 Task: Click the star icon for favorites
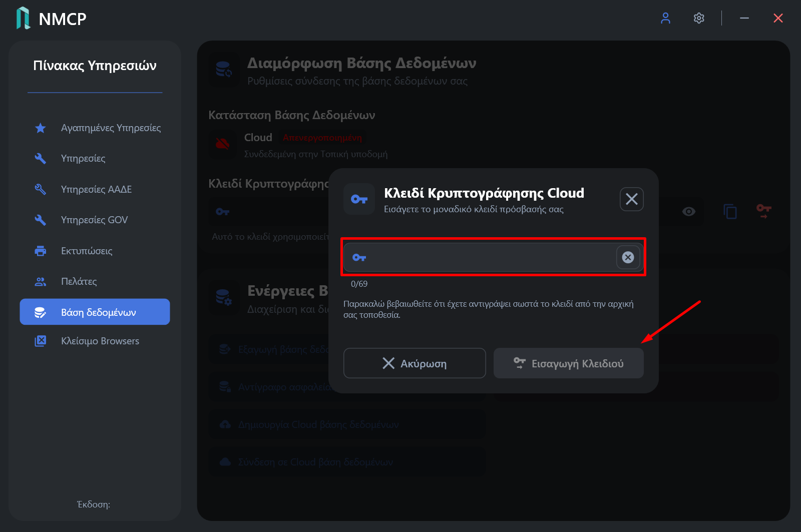(41, 128)
